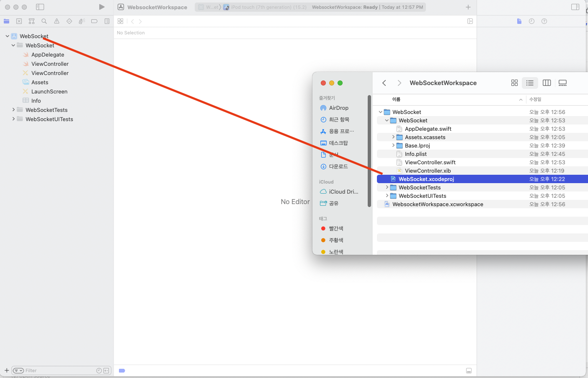The height and width of the screenshot is (378, 588).
Task: Open the Source Control navigator
Action: point(19,21)
